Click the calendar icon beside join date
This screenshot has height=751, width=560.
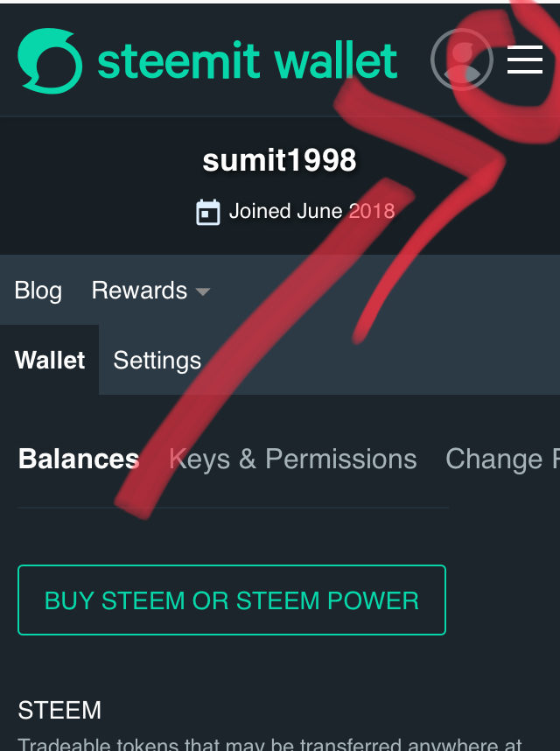pos(208,212)
